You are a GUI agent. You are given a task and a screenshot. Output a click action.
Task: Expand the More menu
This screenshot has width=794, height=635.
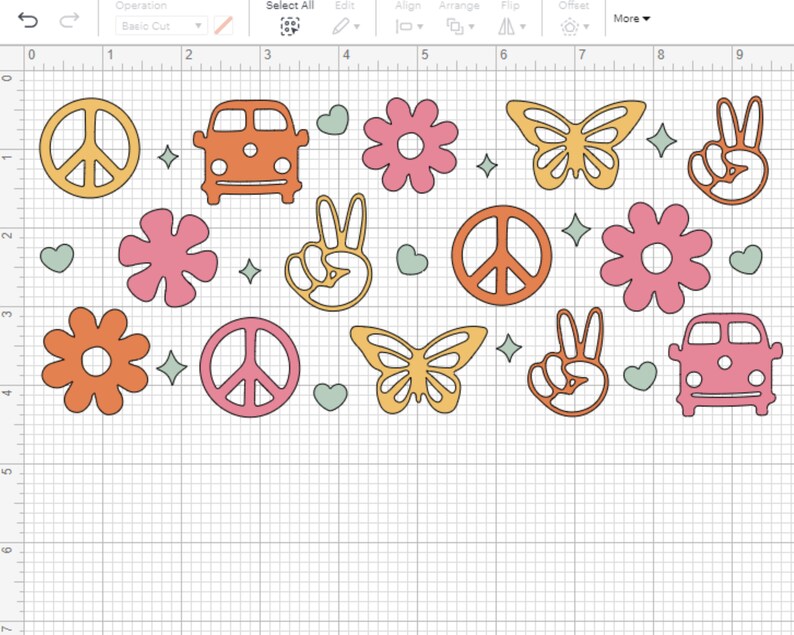pos(631,19)
